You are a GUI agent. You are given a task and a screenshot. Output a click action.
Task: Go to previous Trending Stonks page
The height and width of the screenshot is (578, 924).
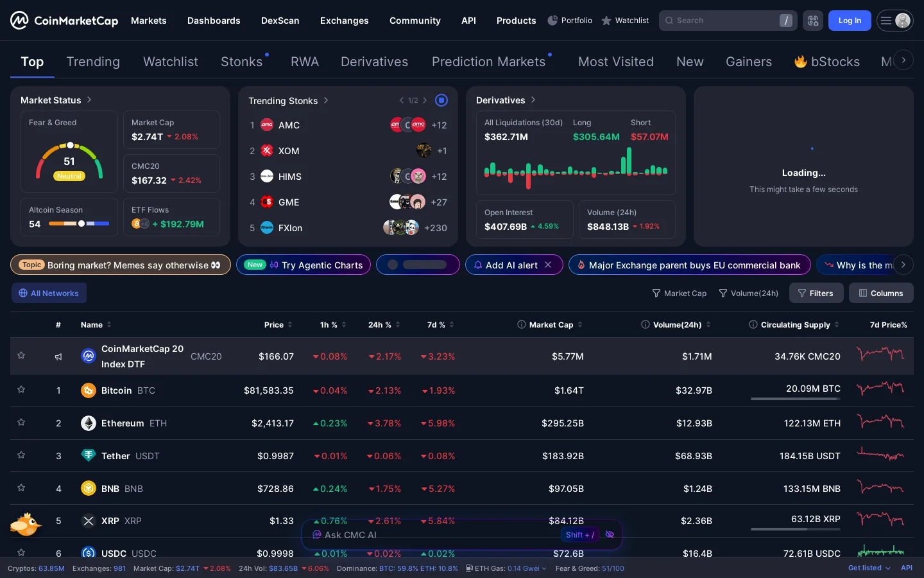[402, 100]
